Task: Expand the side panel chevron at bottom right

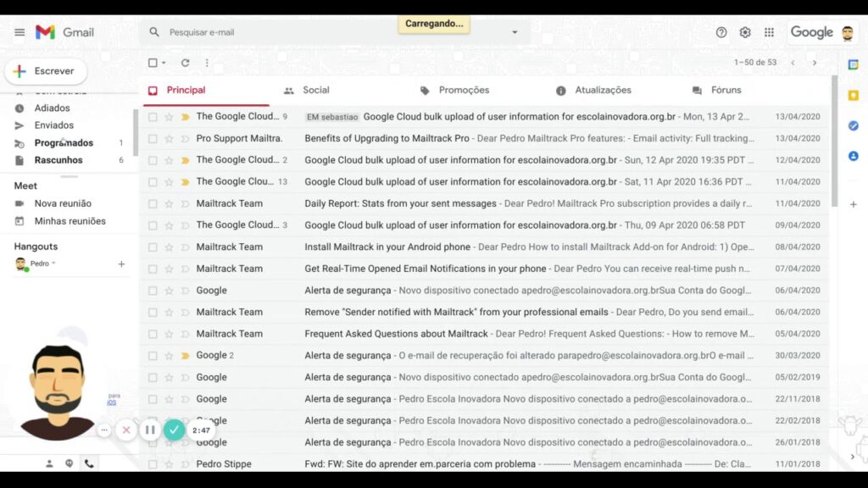Action: click(853, 457)
